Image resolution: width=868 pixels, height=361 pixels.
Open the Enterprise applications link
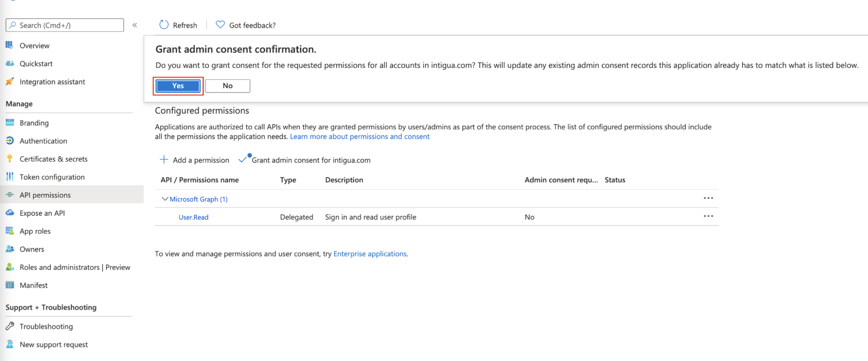coord(370,254)
